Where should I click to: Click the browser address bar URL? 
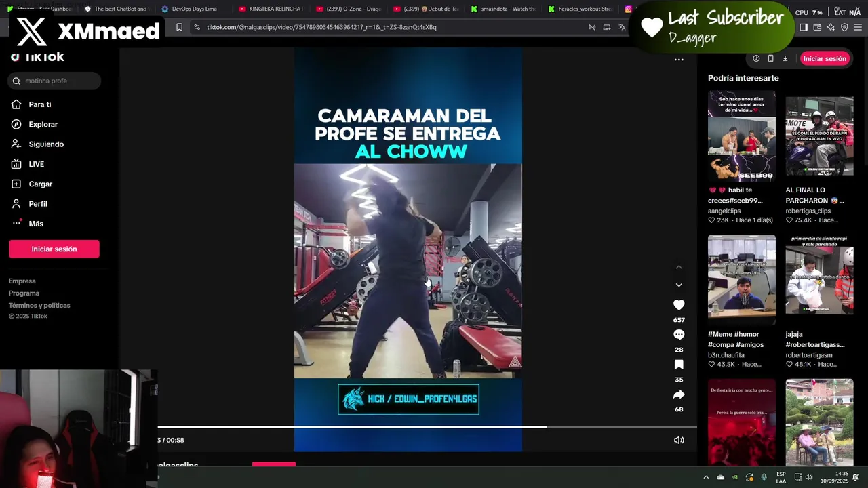pyautogui.click(x=321, y=27)
